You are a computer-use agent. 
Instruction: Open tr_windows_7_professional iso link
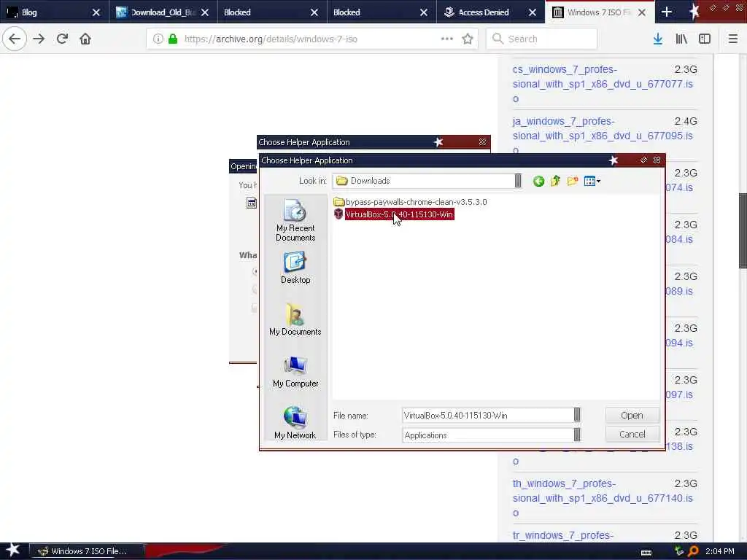pos(562,535)
